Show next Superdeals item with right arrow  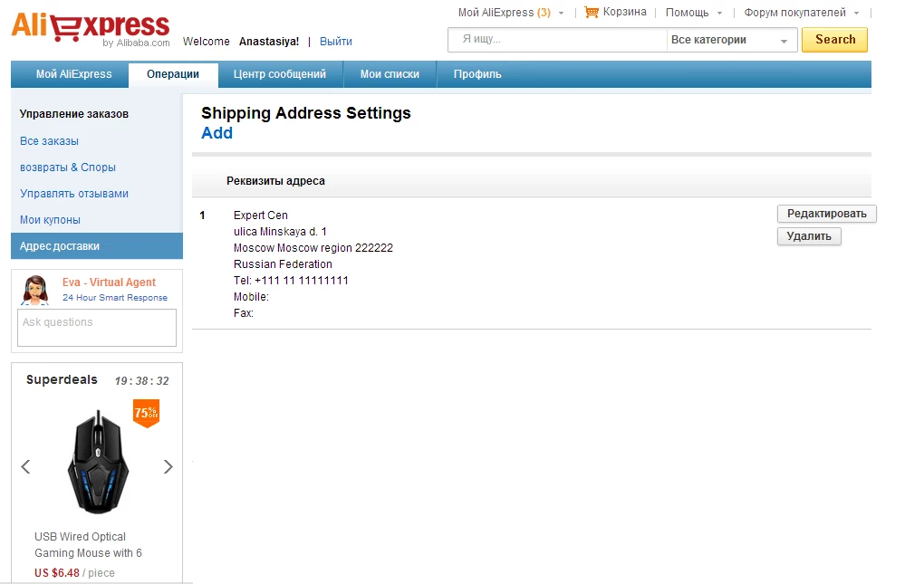click(x=168, y=466)
